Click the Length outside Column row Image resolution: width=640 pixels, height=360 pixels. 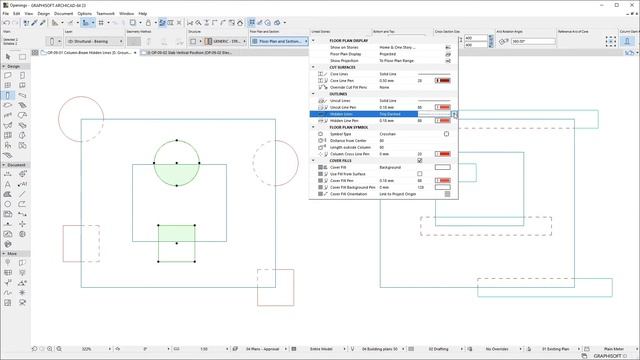(384, 147)
